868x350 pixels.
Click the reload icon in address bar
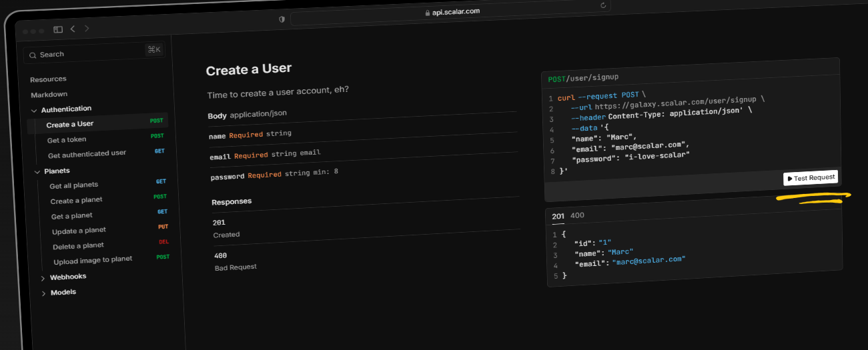(604, 5)
